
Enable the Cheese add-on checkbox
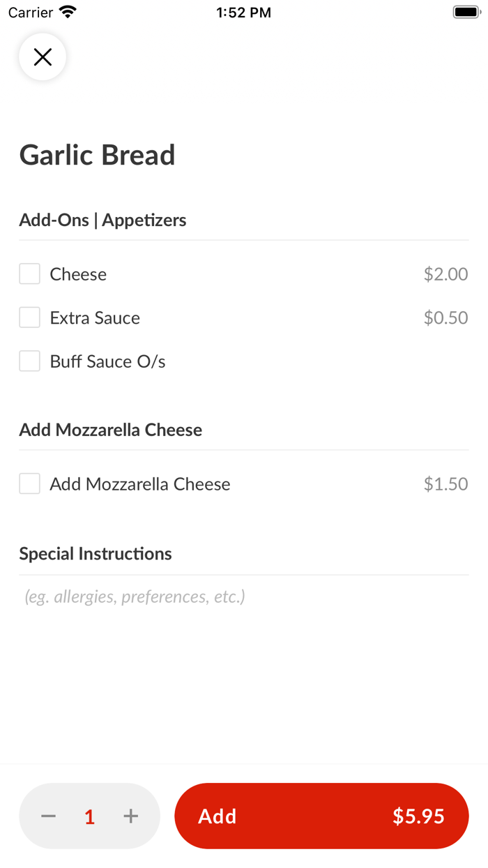(x=29, y=274)
